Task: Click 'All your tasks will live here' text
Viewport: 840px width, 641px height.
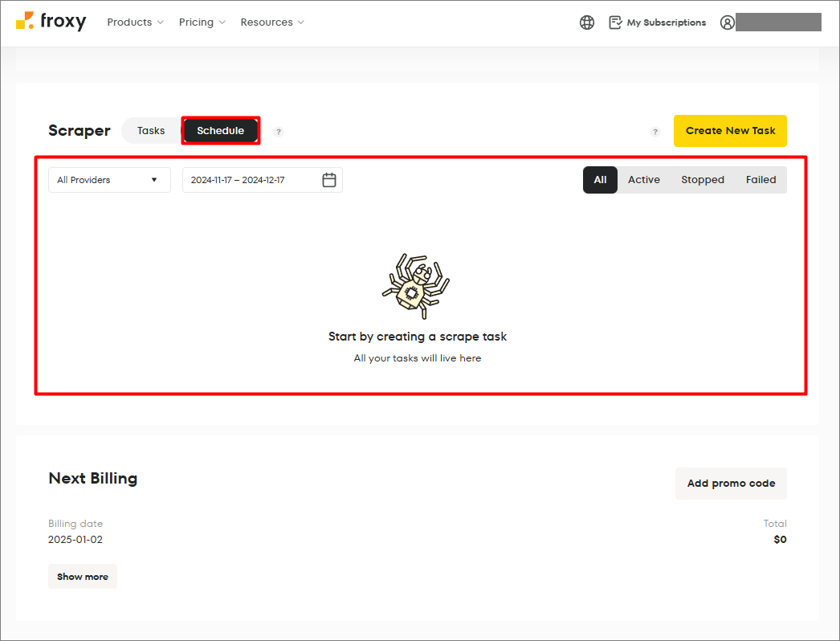Action: (x=418, y=358)
